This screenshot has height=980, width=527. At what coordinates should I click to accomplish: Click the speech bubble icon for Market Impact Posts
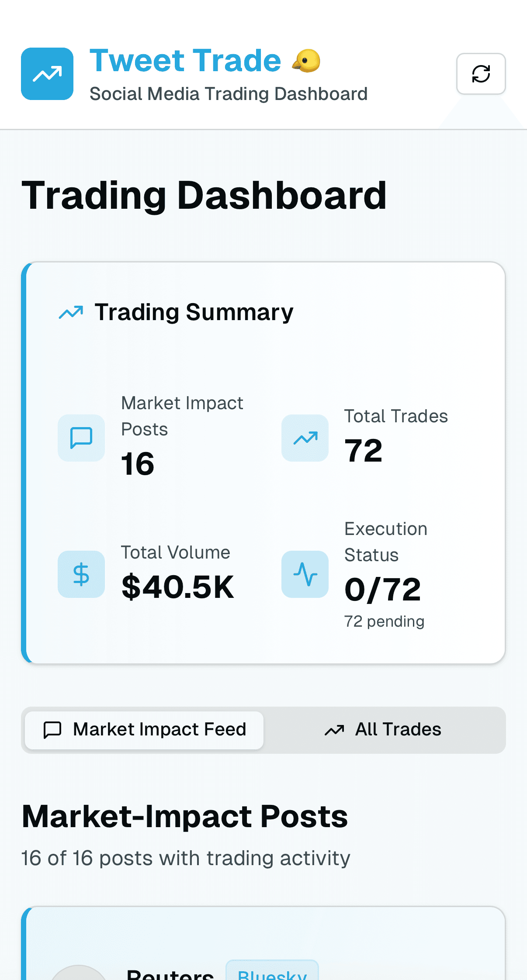tap(81, 438)
